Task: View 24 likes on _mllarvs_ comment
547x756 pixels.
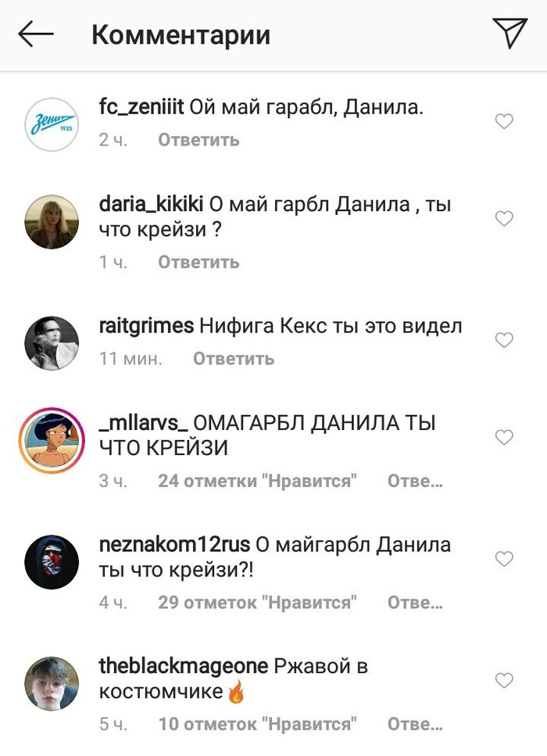Action: click(x=257, y=481)
